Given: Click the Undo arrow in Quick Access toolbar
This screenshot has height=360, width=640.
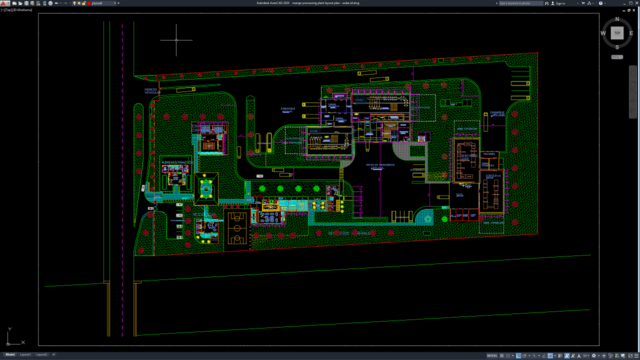Looking at the screenshot, I should [57, 3].
